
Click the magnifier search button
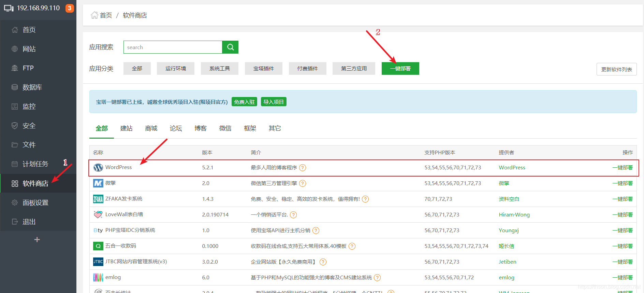pos(230,47)
